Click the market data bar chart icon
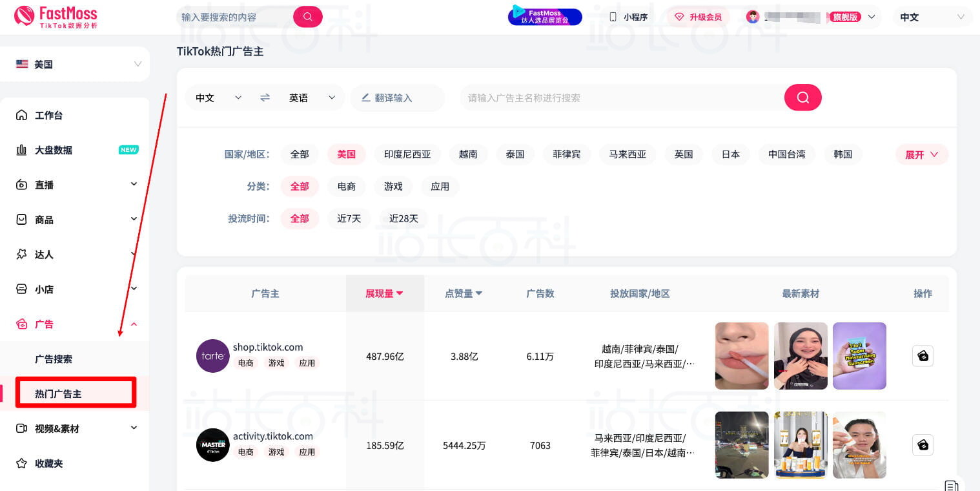 click(21, 150)
